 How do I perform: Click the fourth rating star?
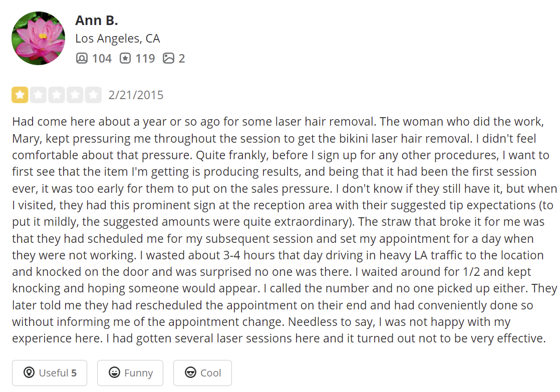75,95
